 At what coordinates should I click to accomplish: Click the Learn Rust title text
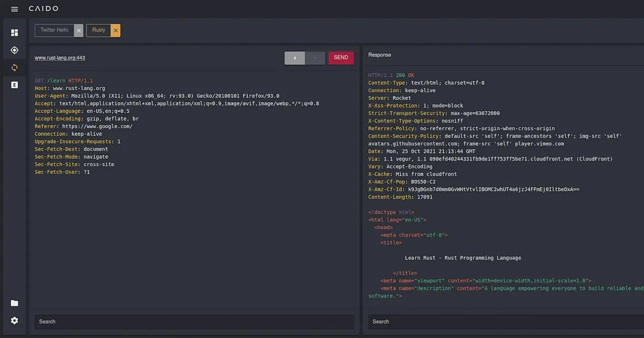pos(463,259)
